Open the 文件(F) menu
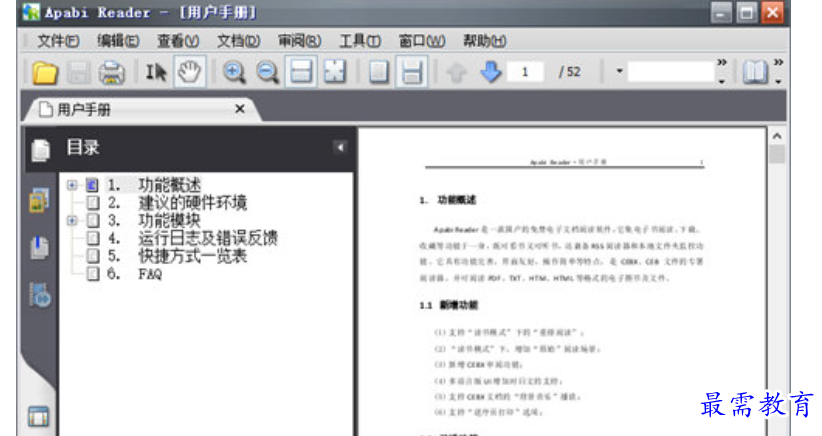 click(58, 41)
